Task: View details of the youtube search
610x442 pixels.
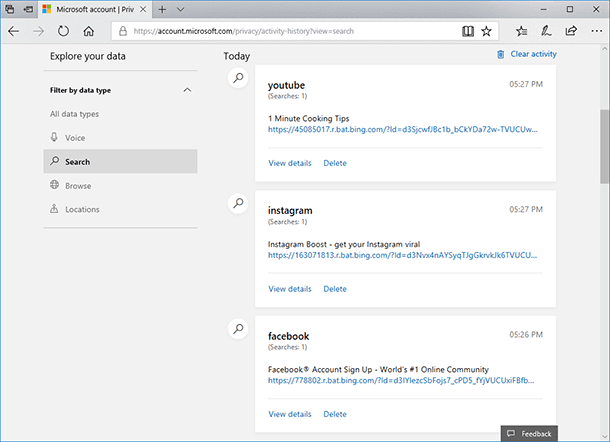Action: (290, 163)
